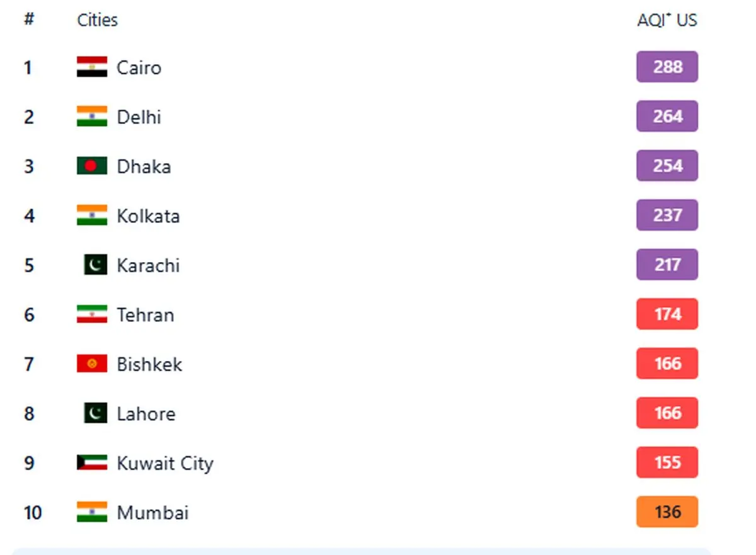Open the Cairo city link

coord(139,67)
